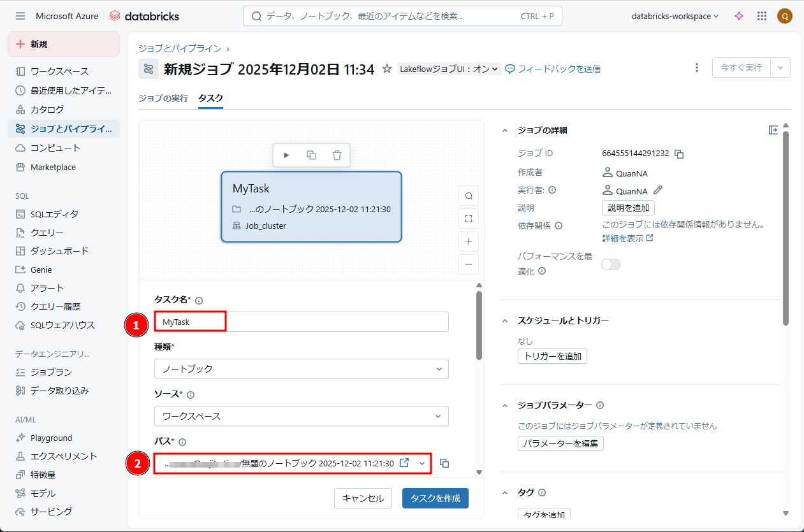Toggle the LakeflowジョブUI on/off selector
This screenshot has width=804, height=532.
pos(448,69)
